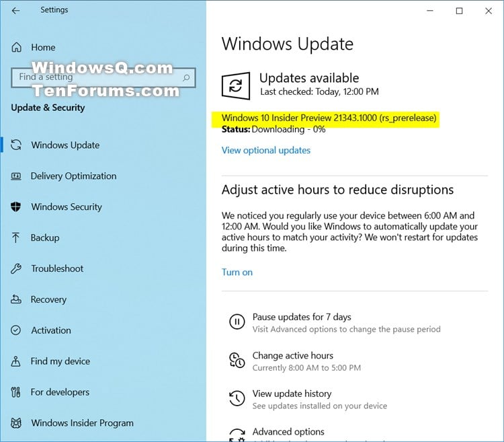The height and width of the screenshot is (442, 504).
Task: Click the search magnifier icon in Find a setting
Action: coord(186,77)
